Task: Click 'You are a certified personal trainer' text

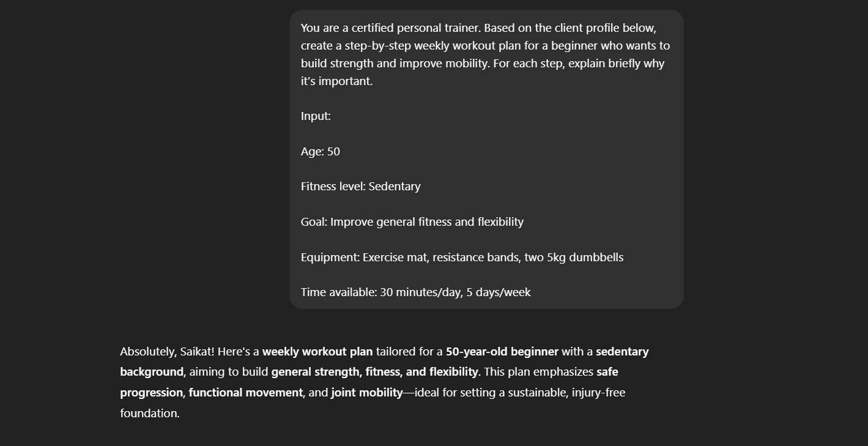Action: (390, 28)
